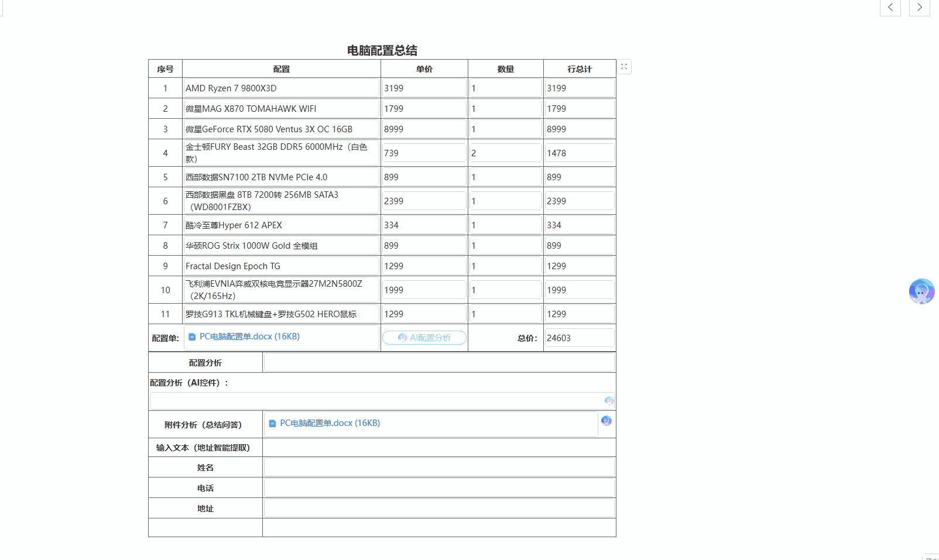Click the 数量 column header

(506, 69)
